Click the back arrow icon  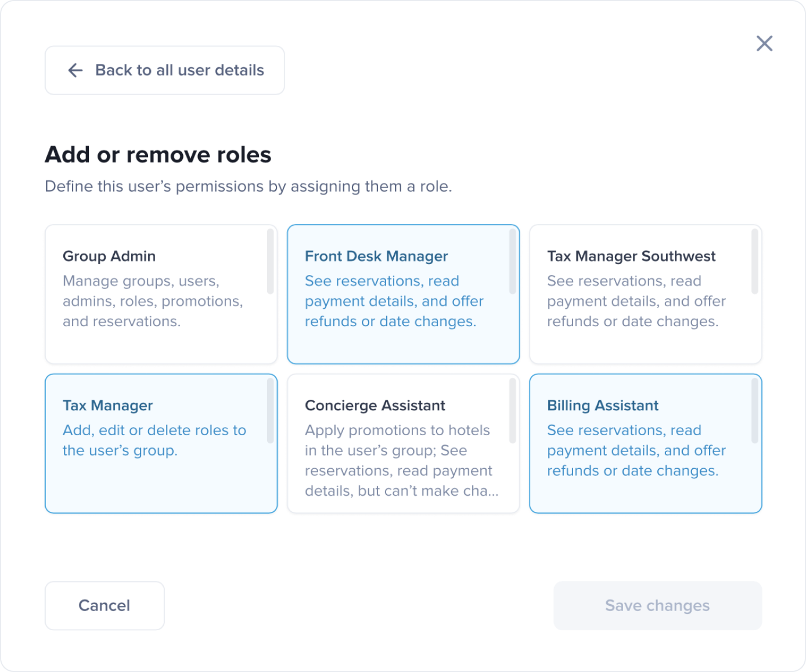point(75,70)
